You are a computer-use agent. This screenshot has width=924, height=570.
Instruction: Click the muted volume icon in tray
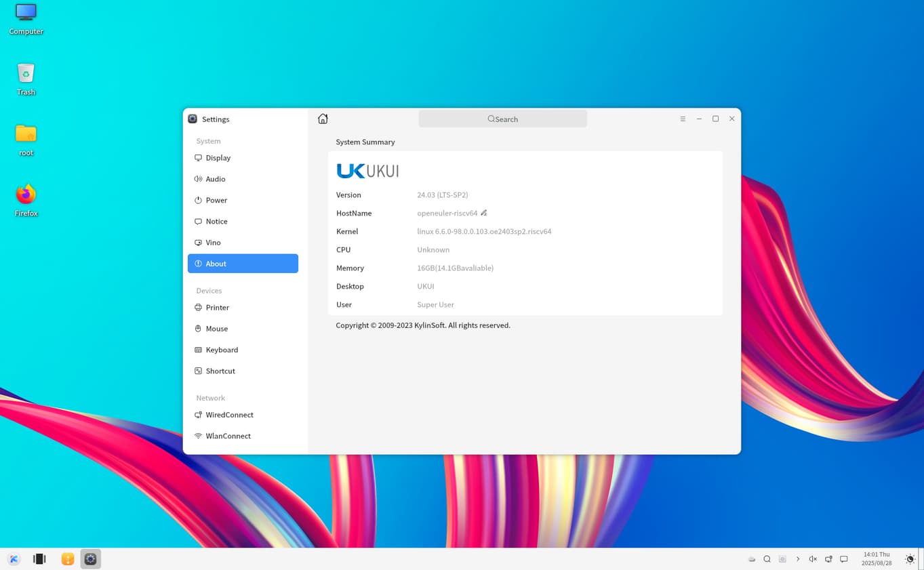coord(813,559)
